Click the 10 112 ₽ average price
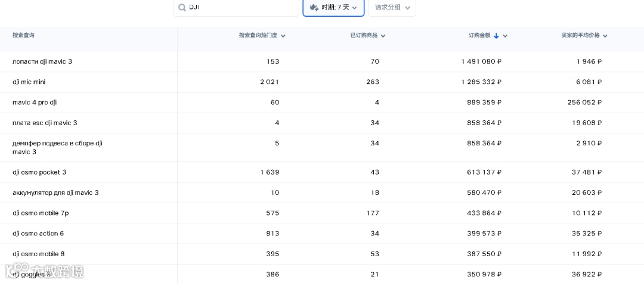Image resolution: width=644 pixels, height=283 pixels. pos(587,213)
